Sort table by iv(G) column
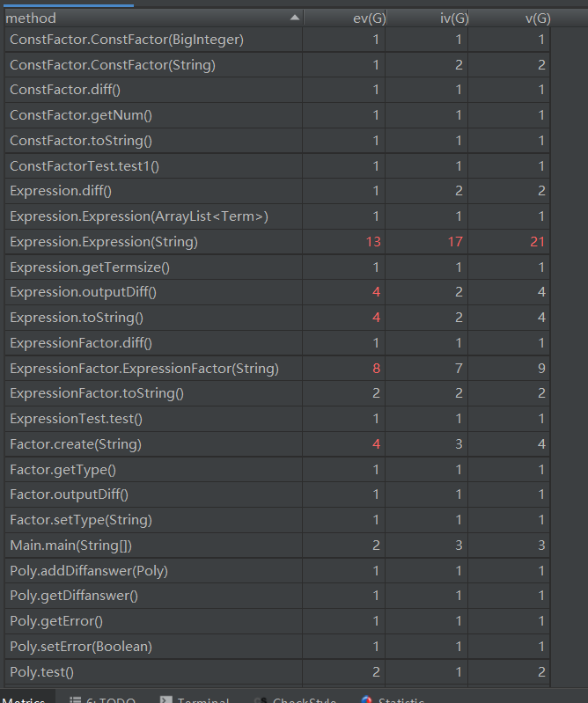Viewport: 588px width, 703px height. [452, 18]
